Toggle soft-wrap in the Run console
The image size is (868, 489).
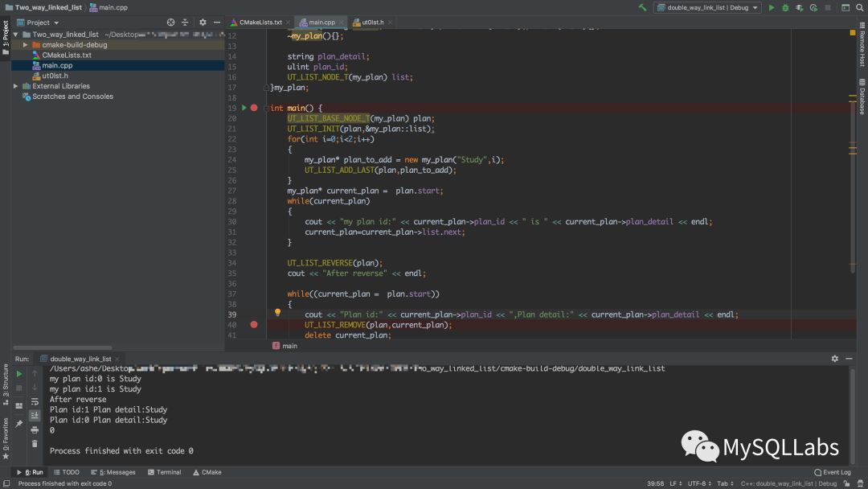35,401
